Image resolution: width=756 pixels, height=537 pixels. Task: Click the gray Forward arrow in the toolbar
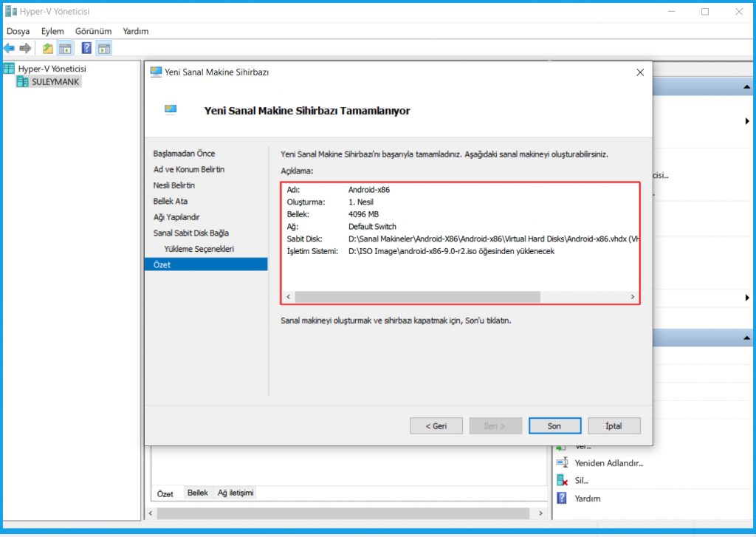tap(25, 48)
